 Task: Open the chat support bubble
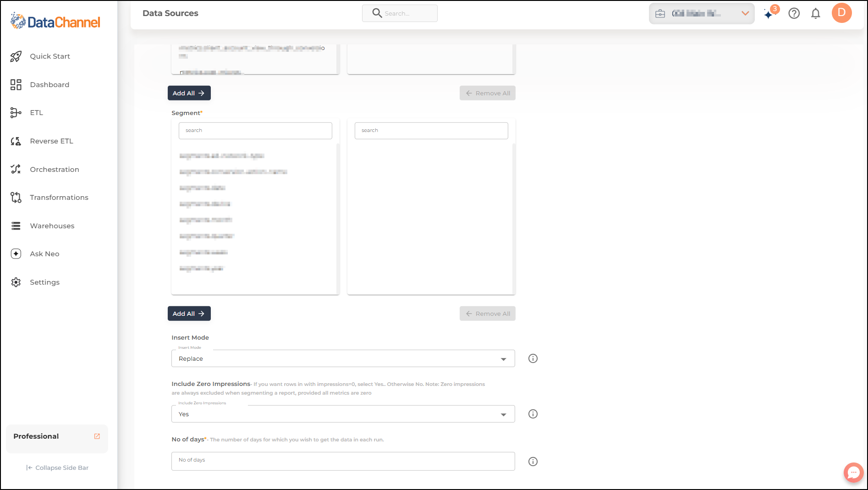(x=854, y=473)
